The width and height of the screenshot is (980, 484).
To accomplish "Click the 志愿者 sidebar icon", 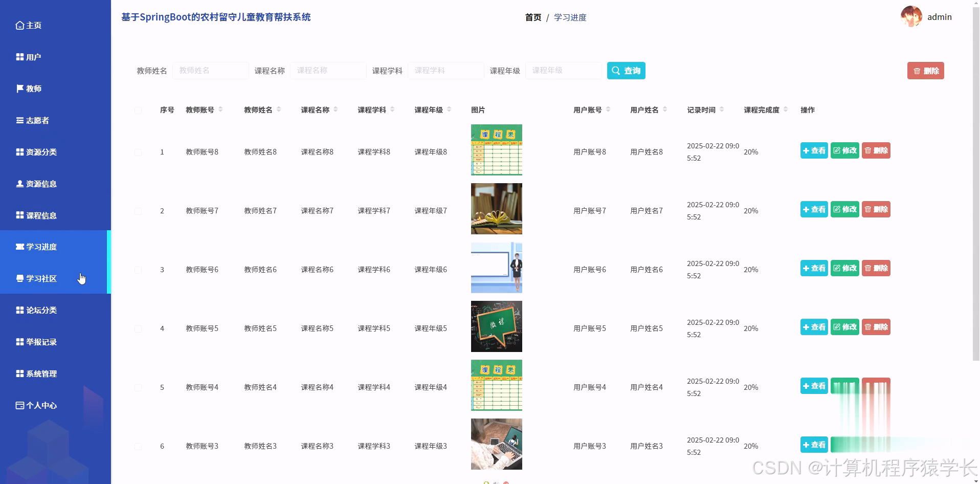I will pos(20,120).
